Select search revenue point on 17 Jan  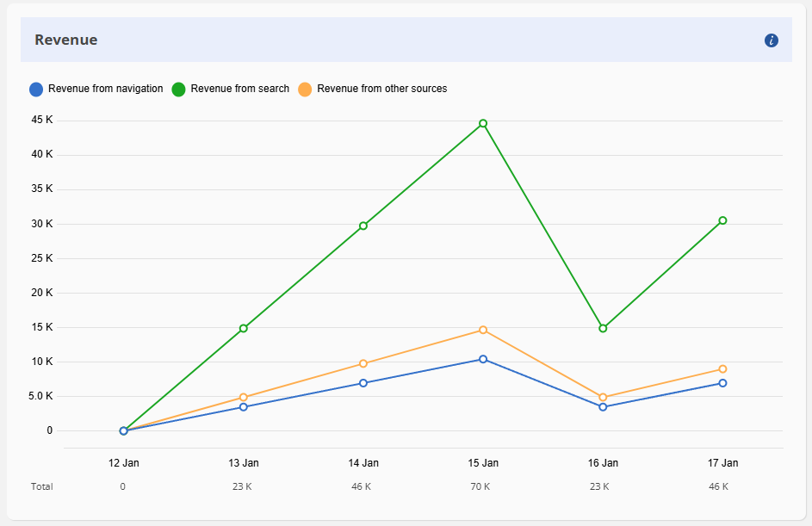pyautogui.click(x=723, y=220)
